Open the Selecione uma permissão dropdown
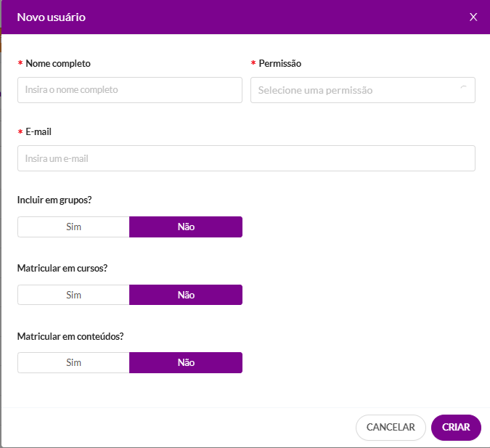This screenshot has height=448, width=490. [362, 90]
